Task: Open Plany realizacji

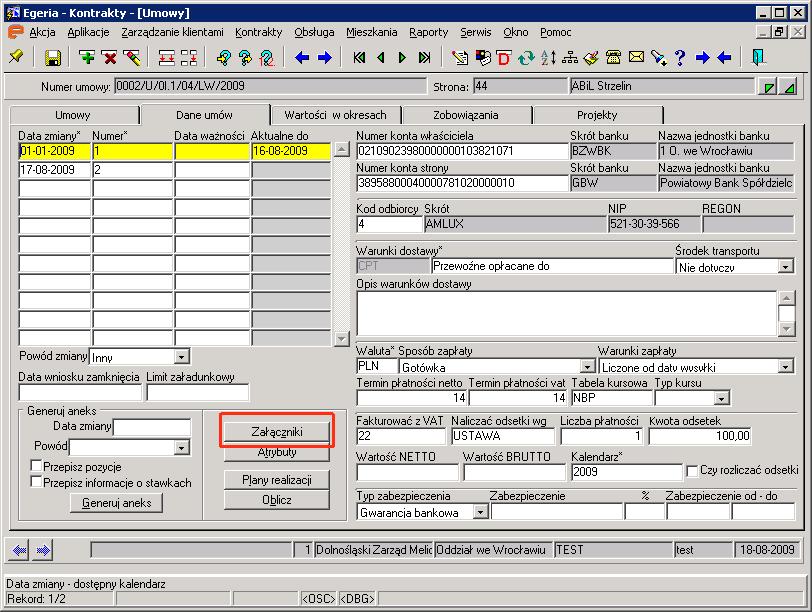Action: point(277,480)
